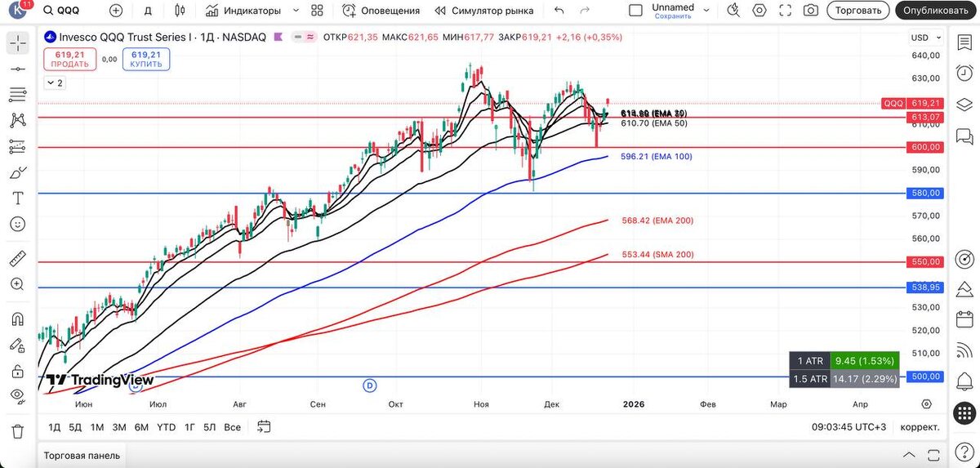Viewport: 980px width, 468px height.
Task: Remove drawings with trash icon
Action: (18, 431)
